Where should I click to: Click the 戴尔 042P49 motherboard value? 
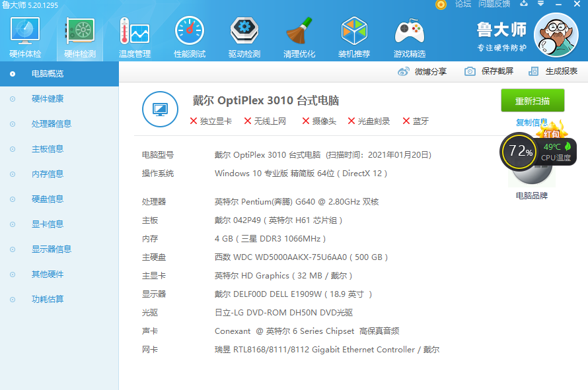click(x=278, y=220)
